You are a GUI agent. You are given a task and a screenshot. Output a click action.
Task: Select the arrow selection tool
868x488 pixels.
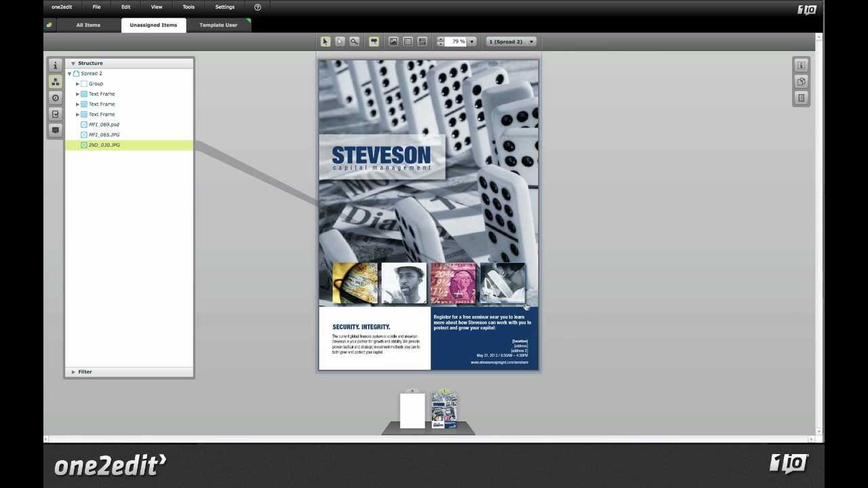click(x=325, y=41)
